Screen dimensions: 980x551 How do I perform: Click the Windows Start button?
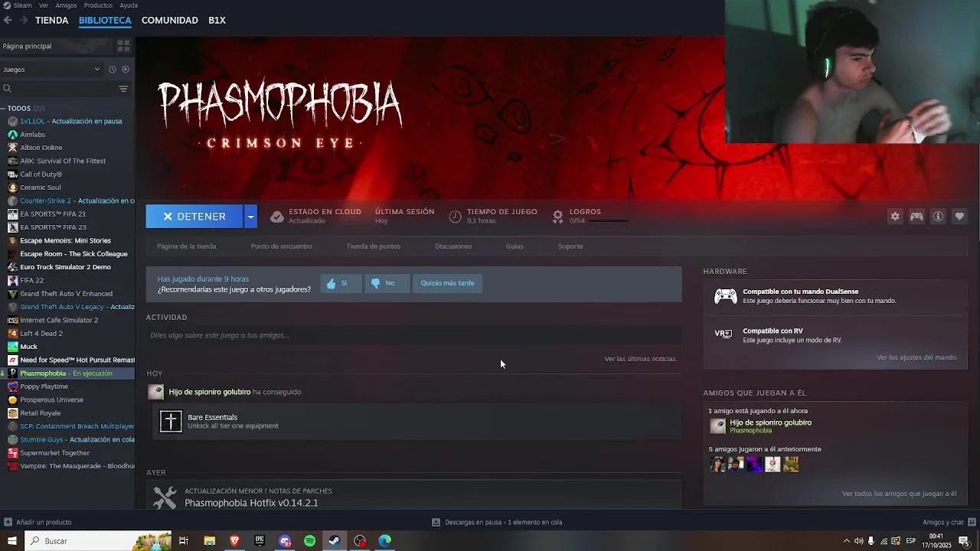point(11,541)
